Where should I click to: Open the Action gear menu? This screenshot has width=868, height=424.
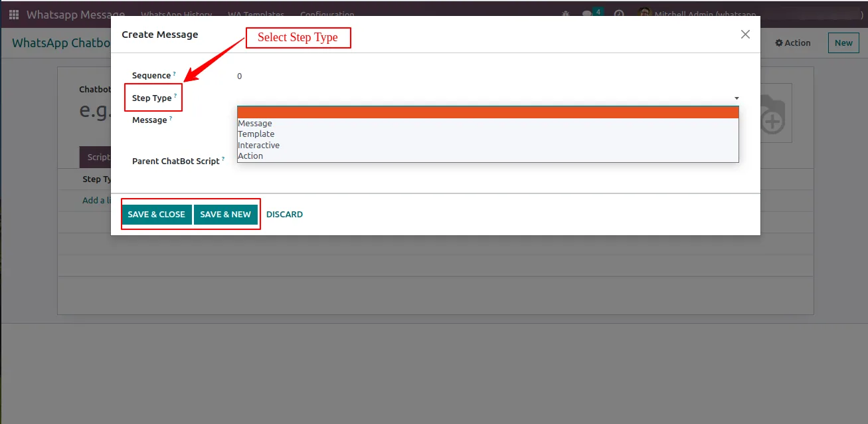pyautogui.click(x=793, y=43)
